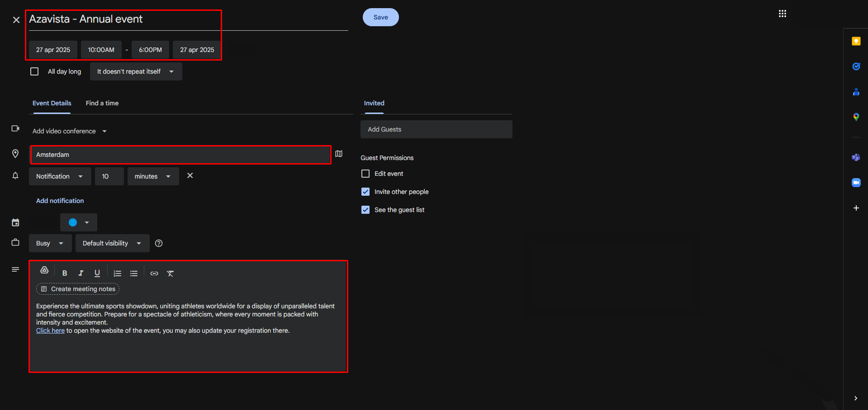Edit the event title Azavista - Annual event
This screenshot has width=868, height=410.
click(188, 19)
